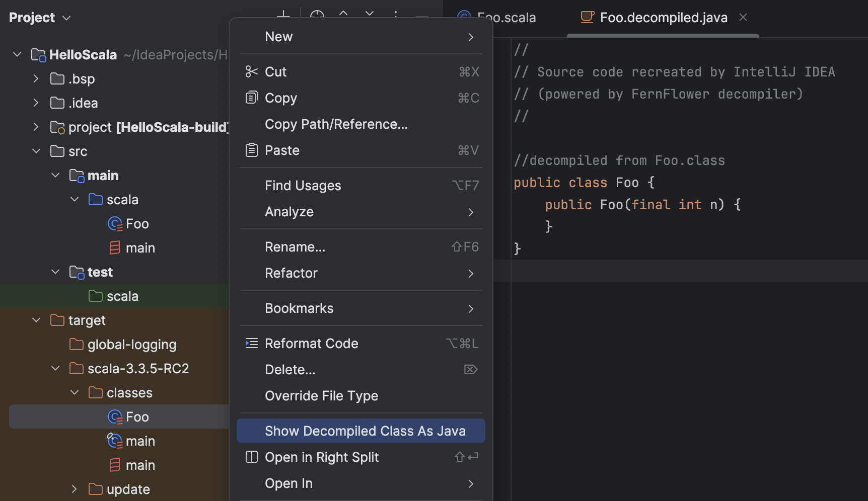868x501 pixels.
Task: Toggle Open in Right Split option
Action: coord(322,457)
